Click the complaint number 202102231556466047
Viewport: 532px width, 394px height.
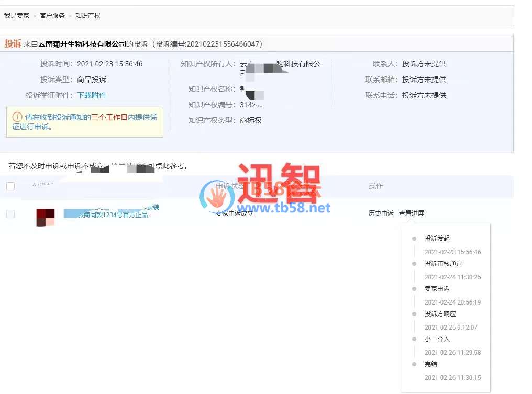point(223,44)
